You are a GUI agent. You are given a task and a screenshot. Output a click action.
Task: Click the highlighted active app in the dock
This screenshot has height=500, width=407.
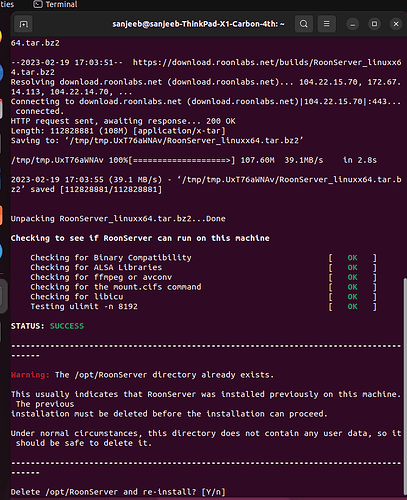point(3,296)
